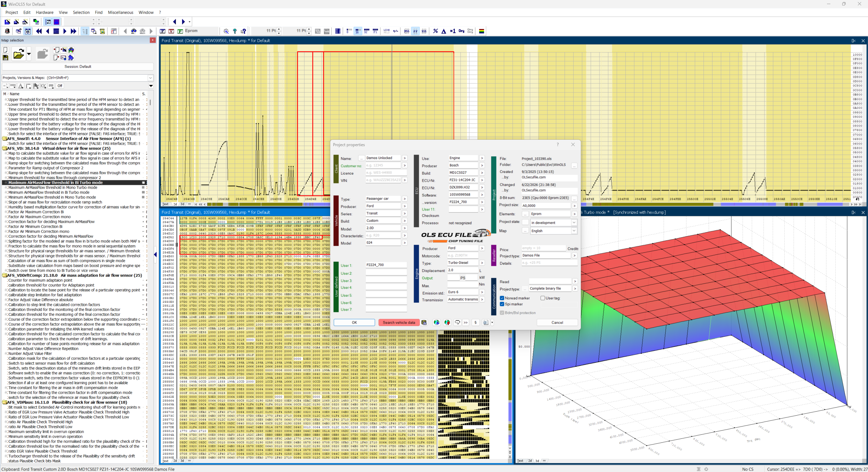Click the 2d tab below the 3D map view
This screenshot has height=472, width=868.
[530, 461]
